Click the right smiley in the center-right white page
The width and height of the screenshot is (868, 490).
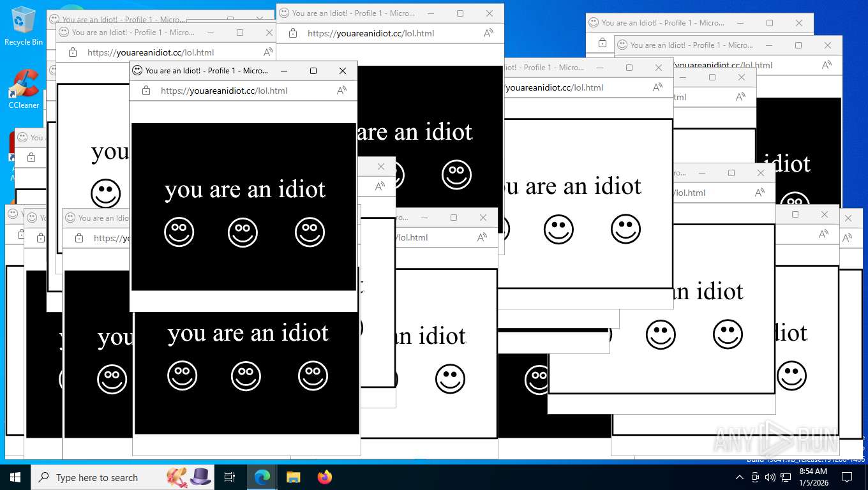(x=625, y=229)
